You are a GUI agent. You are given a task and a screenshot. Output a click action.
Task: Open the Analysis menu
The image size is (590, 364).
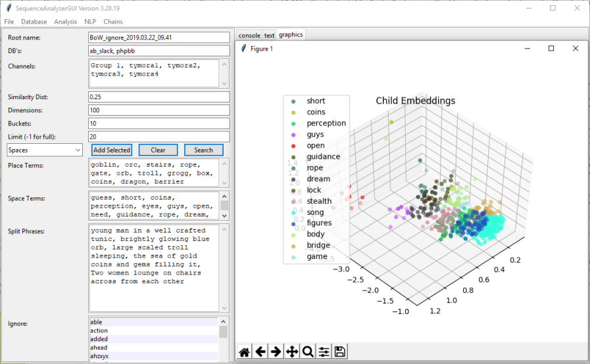tap(66, 22)
